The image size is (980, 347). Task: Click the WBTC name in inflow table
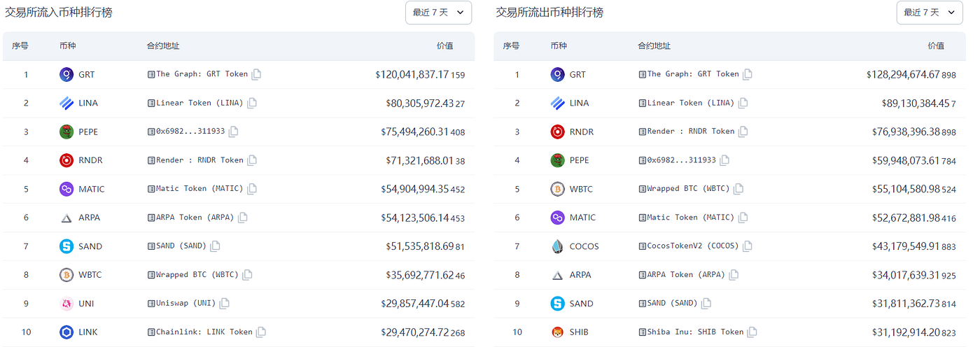point(90,275)
